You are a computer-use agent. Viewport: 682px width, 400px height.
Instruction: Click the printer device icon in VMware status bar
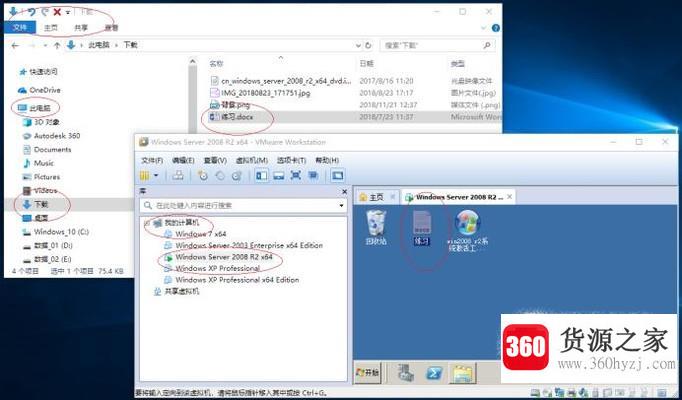(x=572, y=393)
